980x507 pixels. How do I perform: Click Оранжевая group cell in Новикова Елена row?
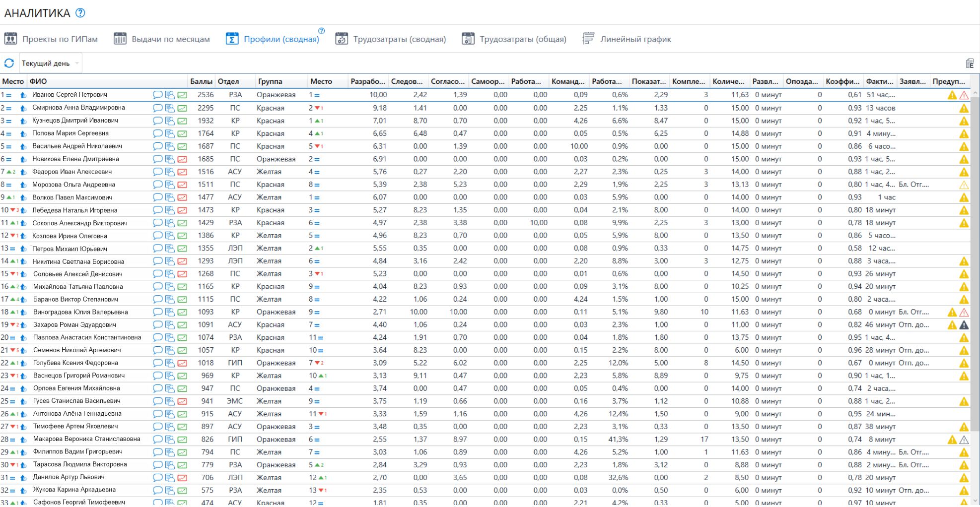tap(276, 159)
